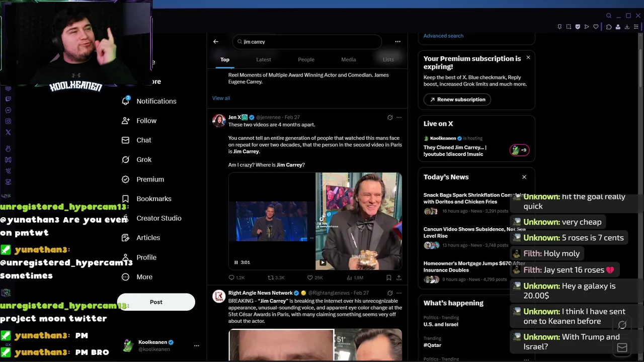Click the View all link
This screenshot has height=362, width=644.
coord(221,98)
